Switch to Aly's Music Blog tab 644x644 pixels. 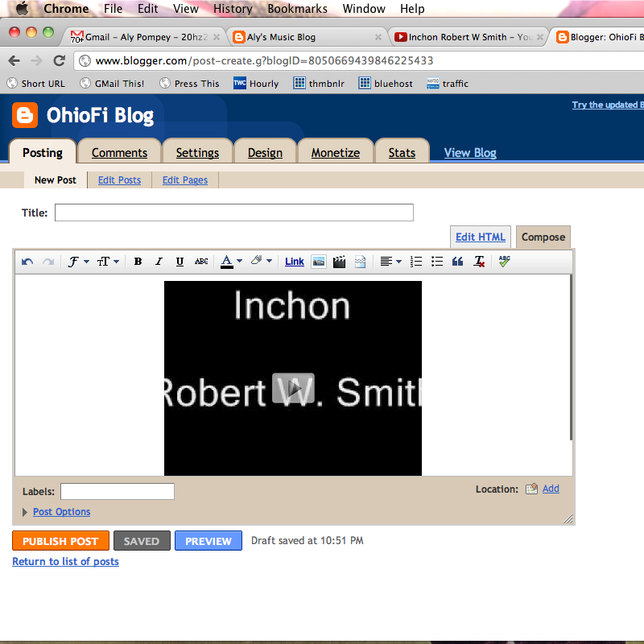click(x=307, y=37)
